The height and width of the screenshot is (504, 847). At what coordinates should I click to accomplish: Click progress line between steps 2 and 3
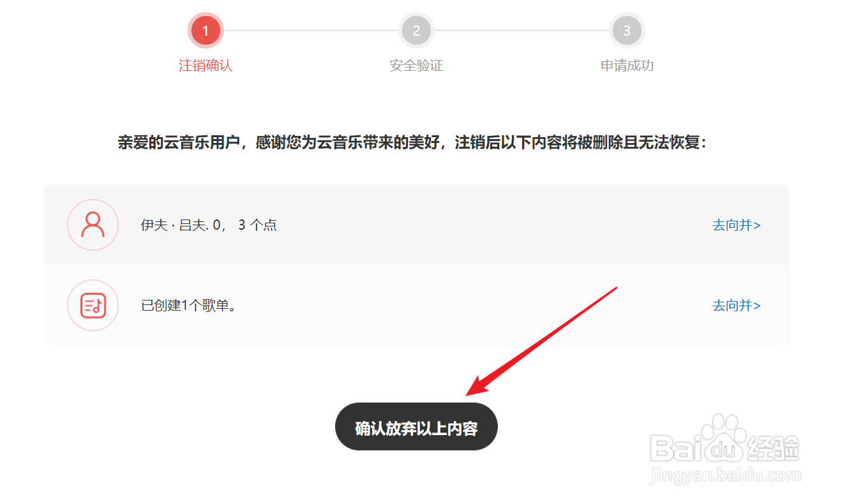pyautogui.click(x=521, y=30)
